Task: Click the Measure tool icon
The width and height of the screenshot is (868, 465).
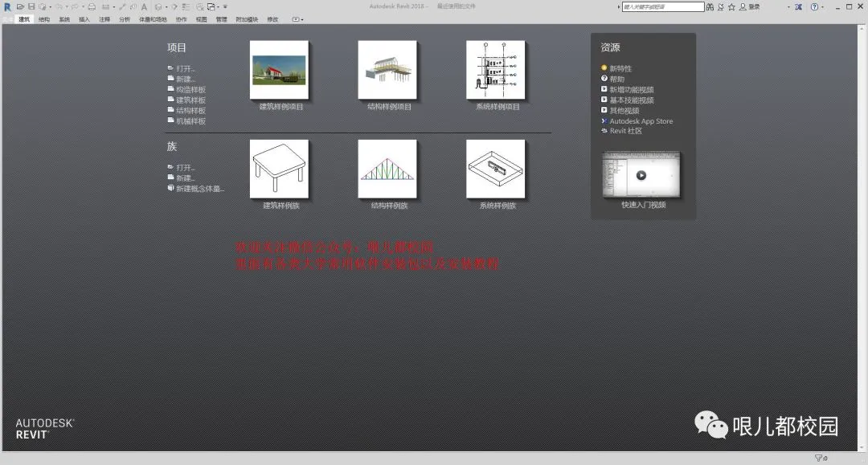Action: 105,7
